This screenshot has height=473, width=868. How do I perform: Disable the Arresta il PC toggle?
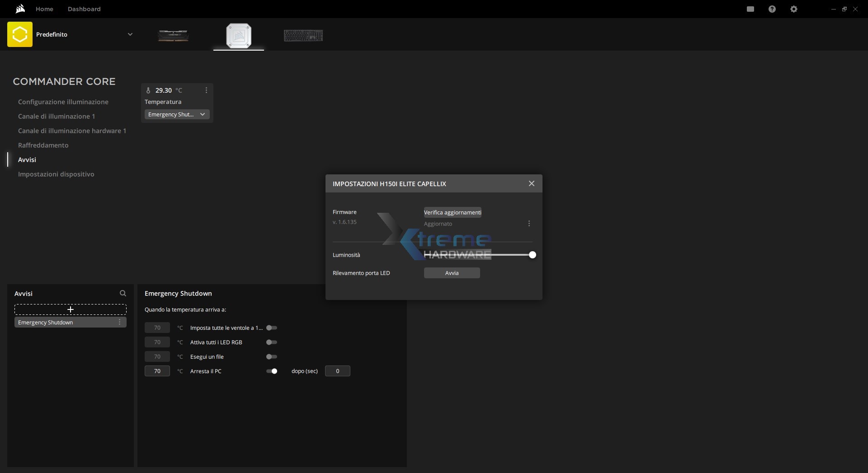(x=272, y=371)
